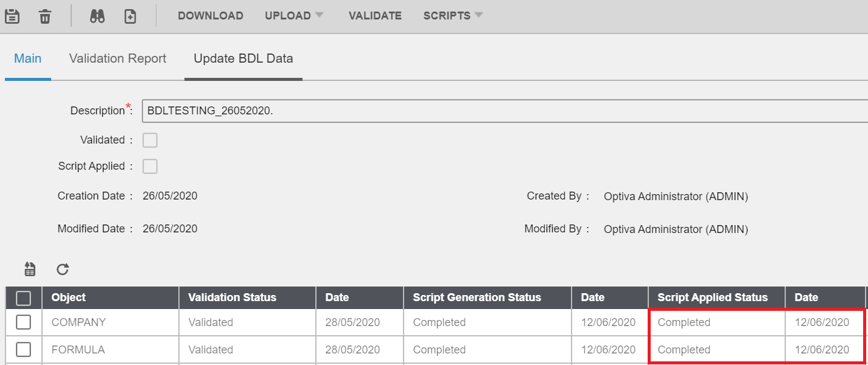The width and height of the screenshot is (868, 365).
Task: Open the Update BDL Data tab
Action: tap(243, 58)
